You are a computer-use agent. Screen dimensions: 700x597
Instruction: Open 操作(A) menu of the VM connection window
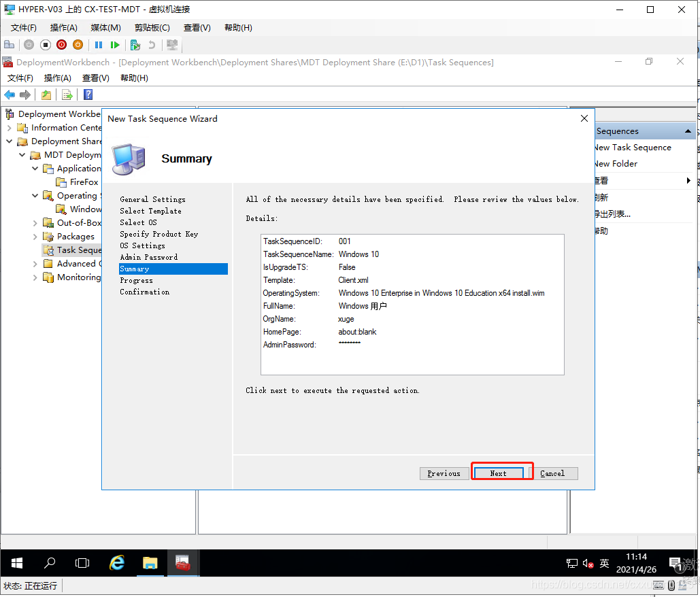(x=64, y=28)
